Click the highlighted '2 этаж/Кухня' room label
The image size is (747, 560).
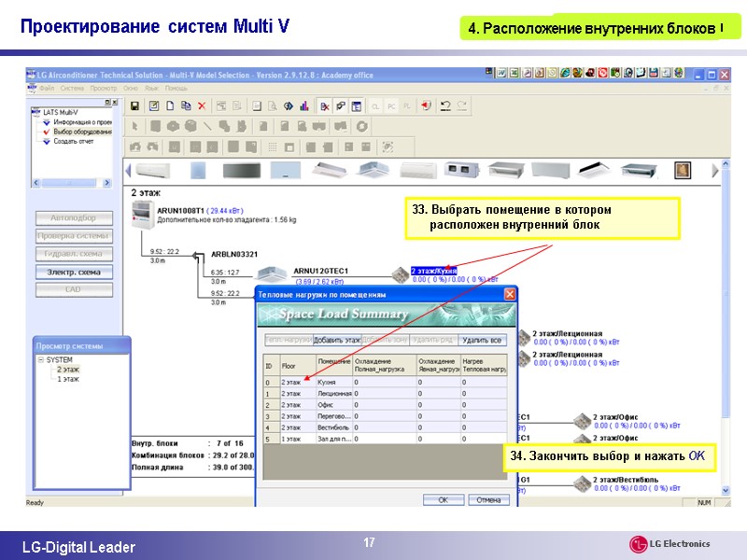click(x=433, y=271)
